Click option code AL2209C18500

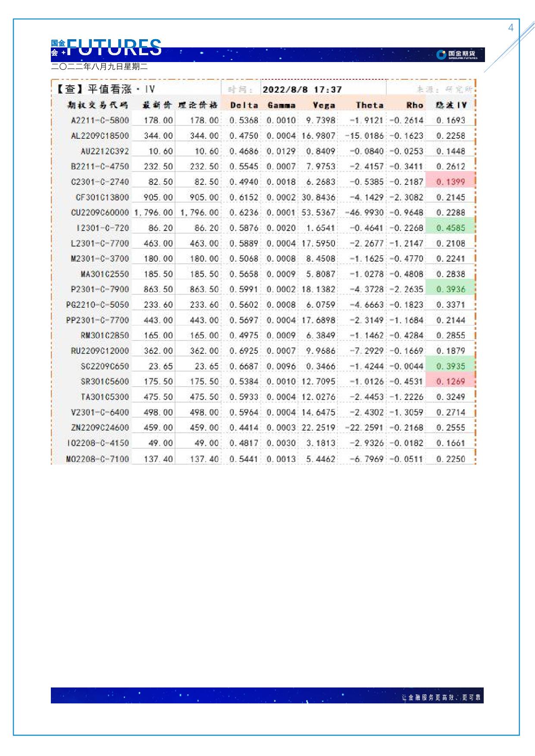point(100,136)
